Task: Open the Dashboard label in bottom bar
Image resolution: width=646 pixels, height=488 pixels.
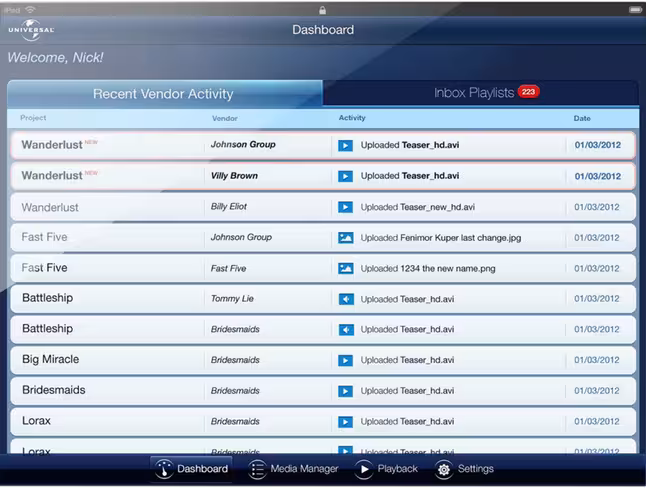Action: 202,469
